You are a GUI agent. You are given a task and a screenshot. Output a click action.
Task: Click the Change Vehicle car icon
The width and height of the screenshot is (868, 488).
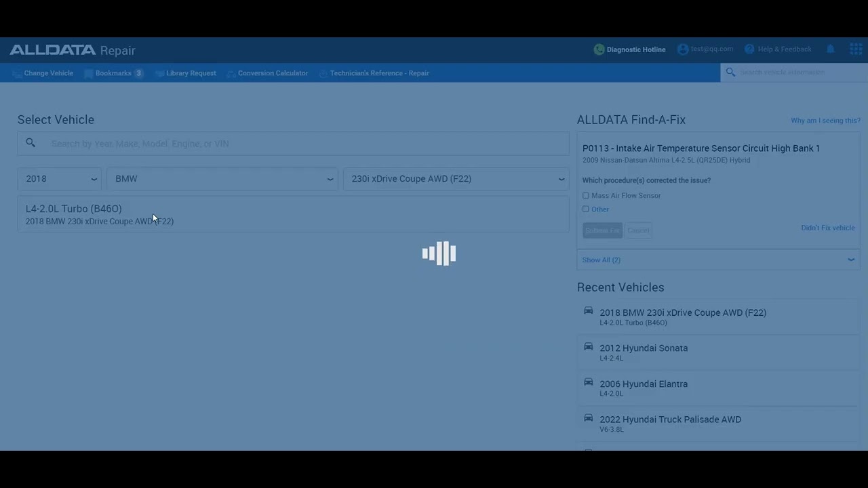pyautogui.click(x=17, y=73)
